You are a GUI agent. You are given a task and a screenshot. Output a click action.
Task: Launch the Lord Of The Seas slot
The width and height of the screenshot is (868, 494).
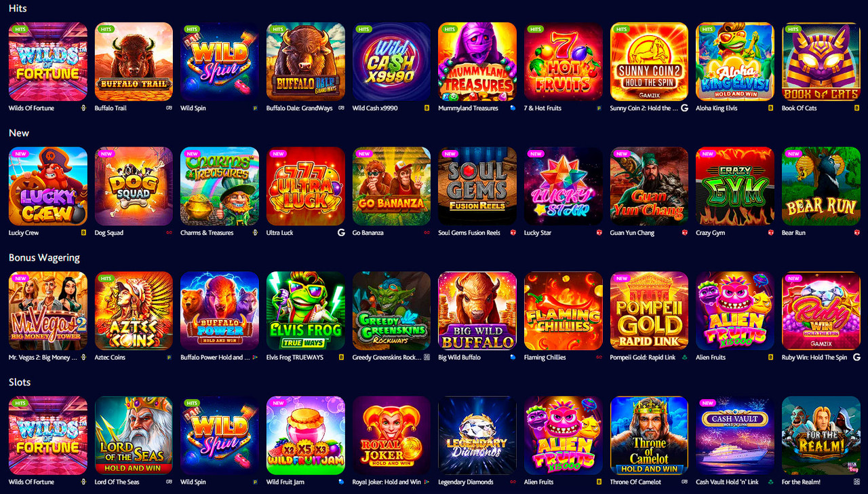tap(134, 436)
